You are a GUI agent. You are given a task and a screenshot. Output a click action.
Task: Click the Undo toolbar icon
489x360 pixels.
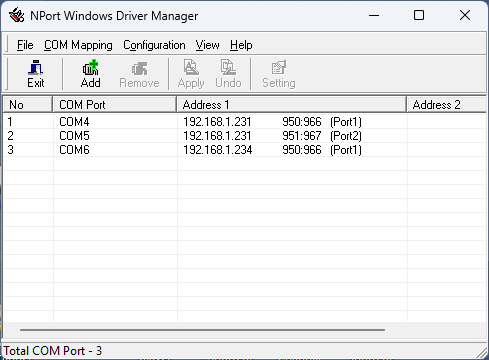coord(228,74)
